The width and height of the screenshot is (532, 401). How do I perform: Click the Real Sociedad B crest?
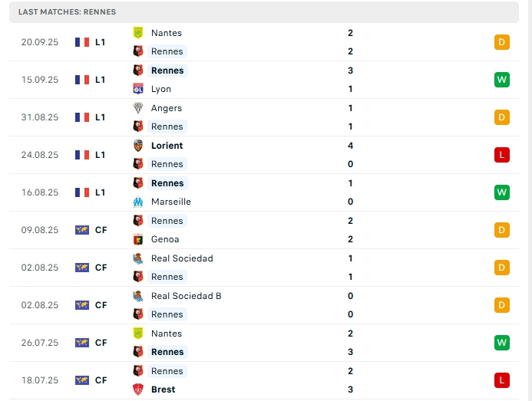click(138, 296)
